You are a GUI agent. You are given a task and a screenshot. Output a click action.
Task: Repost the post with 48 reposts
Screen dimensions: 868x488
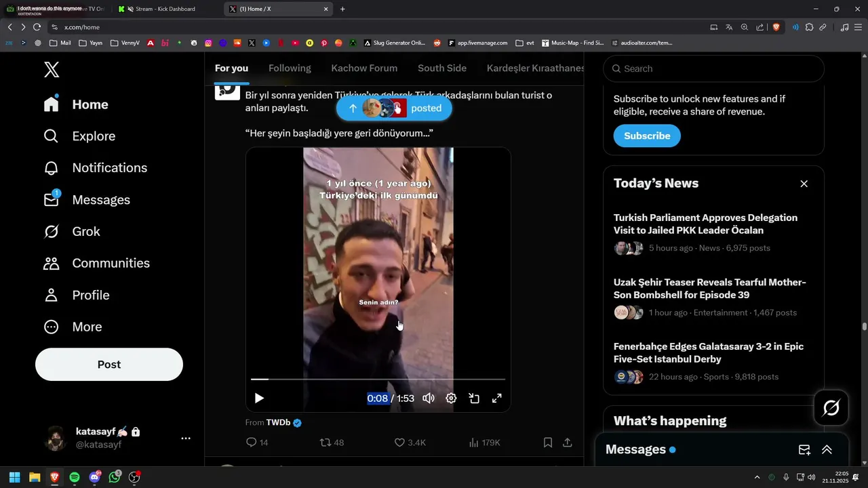[x=332, y=443]
